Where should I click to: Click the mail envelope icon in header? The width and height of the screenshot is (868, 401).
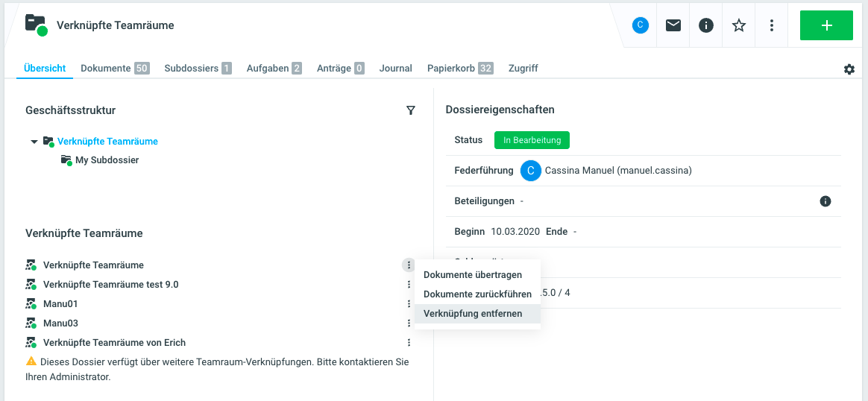click(673, 25)
